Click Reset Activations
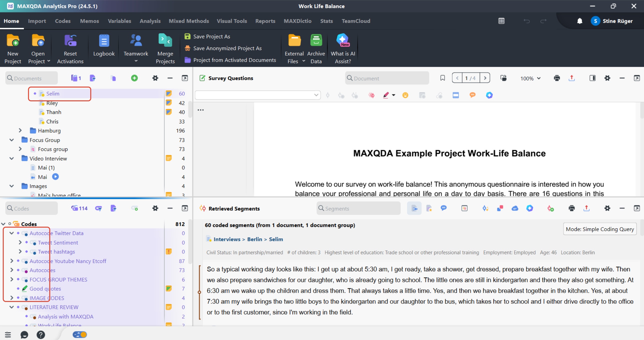This screenshot has height=340, width=644. pyautogui.click(x=70, y=49)
